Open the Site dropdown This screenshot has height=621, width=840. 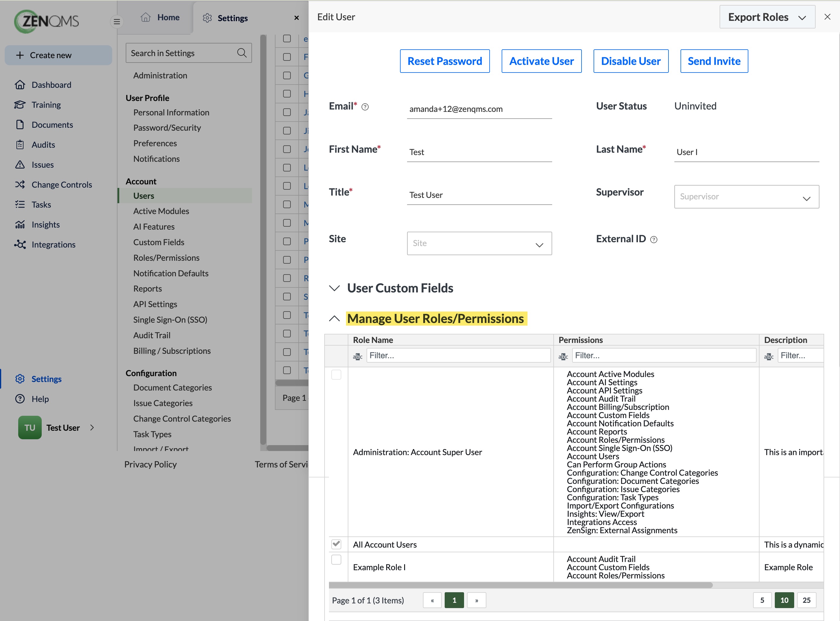pyautogui.click(x=479, y=243)
